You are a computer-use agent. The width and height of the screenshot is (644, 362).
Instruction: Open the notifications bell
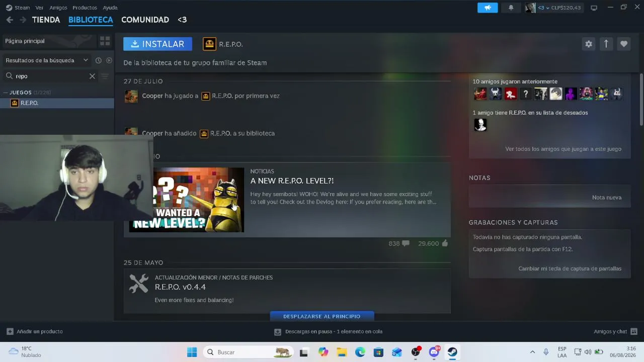tap(511, 8)
